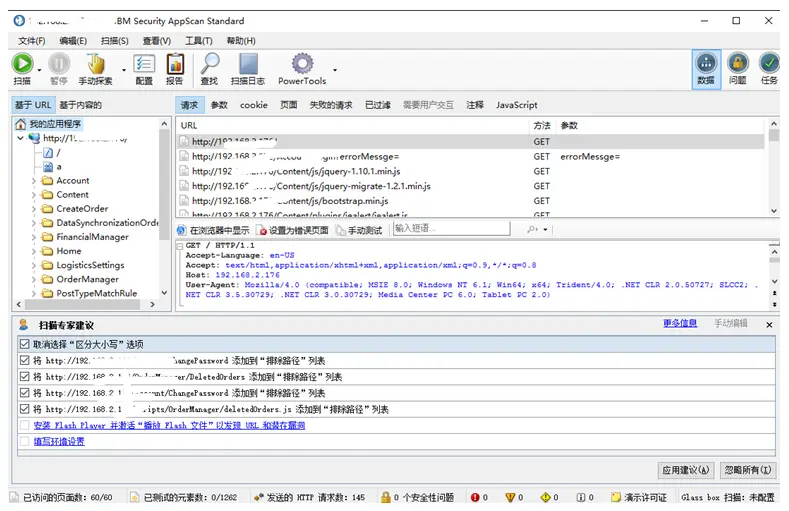The width and height of the screenshot is (789, 511).
Task: Open the Scan Log (扫描日志) icon
Action: point(248,64)
